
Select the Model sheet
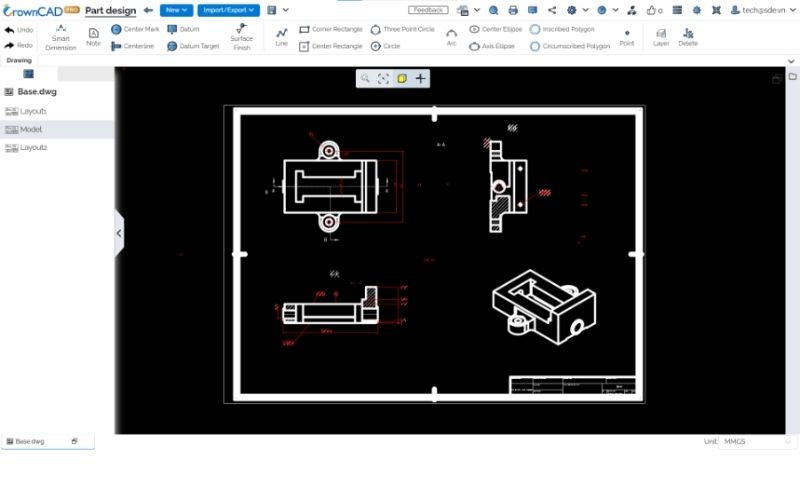click(x=57, y=130)
